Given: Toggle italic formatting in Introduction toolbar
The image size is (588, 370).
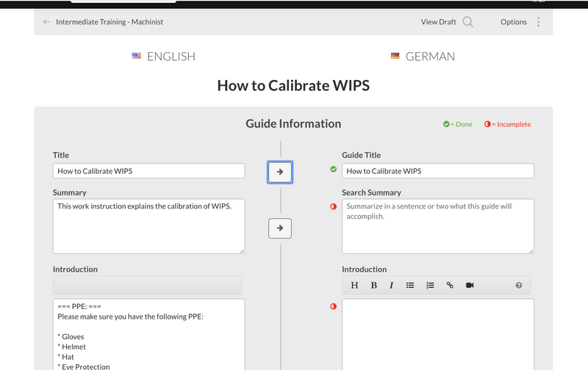Looking at the screenshot, I should coord(392,285).
